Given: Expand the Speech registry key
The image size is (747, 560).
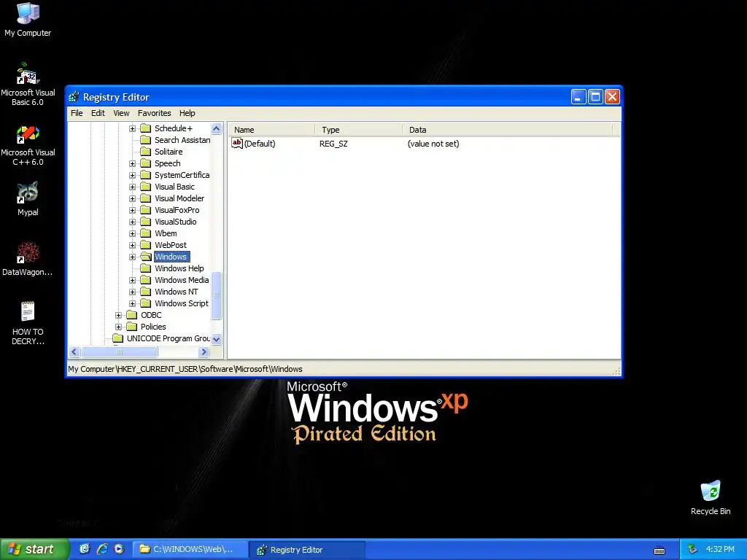Looking at the screenshot, I should (x=133, y=163).
